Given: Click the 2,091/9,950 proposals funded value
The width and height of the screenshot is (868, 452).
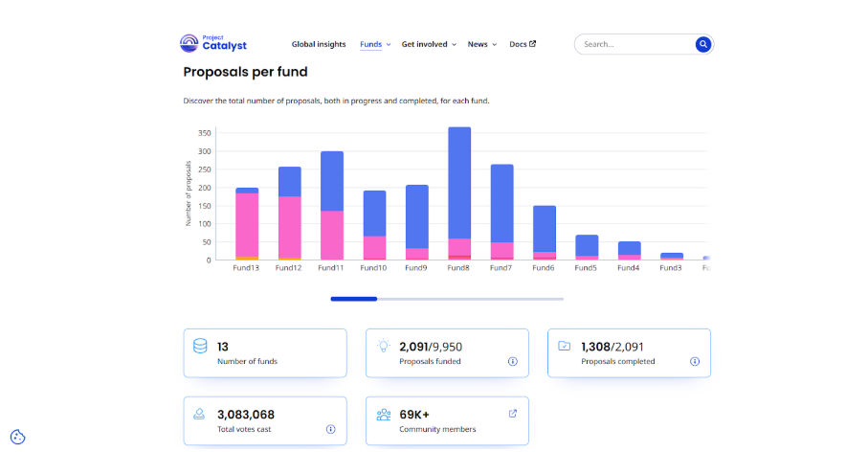Looking at the screenshot, I should coord(431,347).
